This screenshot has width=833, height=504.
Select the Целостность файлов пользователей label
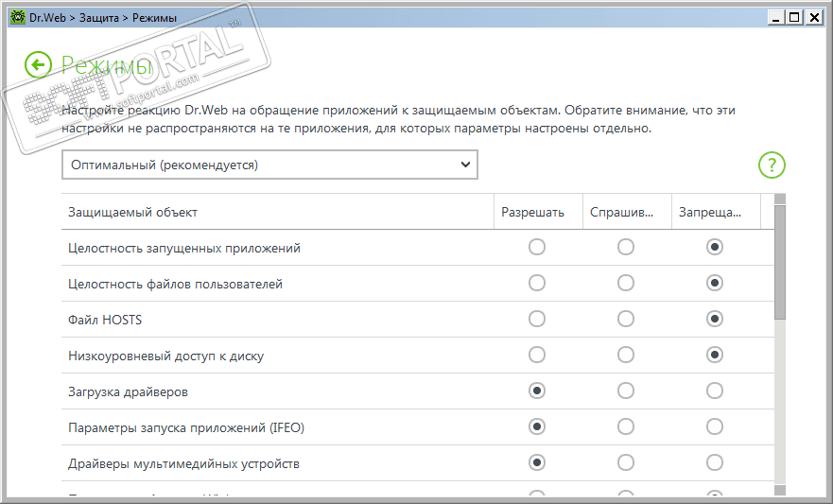(175, 284)
